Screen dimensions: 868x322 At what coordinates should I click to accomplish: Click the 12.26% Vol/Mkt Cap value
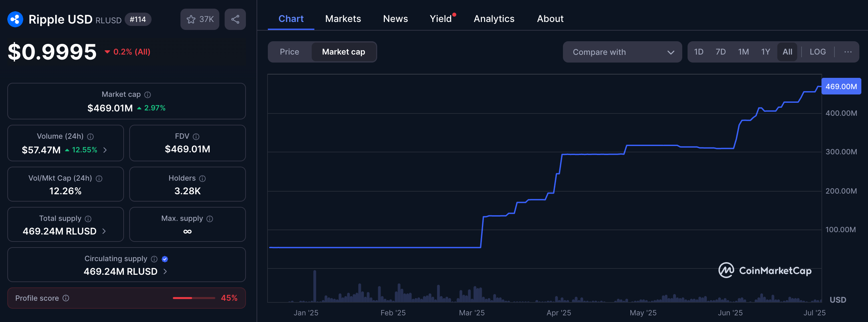65,191
